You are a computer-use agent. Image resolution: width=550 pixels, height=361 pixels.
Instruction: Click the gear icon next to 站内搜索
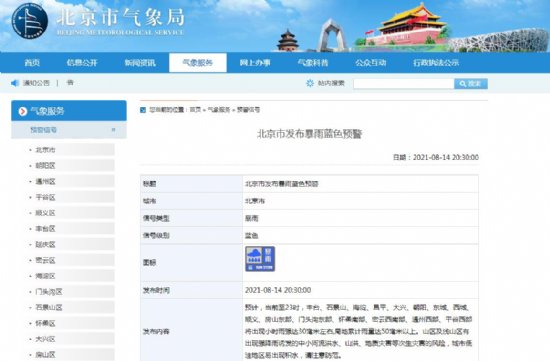pos(310,83)
